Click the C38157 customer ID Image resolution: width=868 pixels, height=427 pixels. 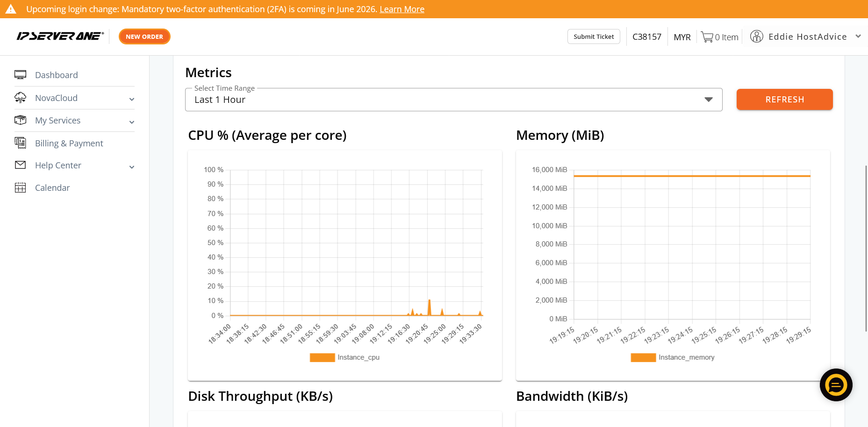tap(647, 36)
